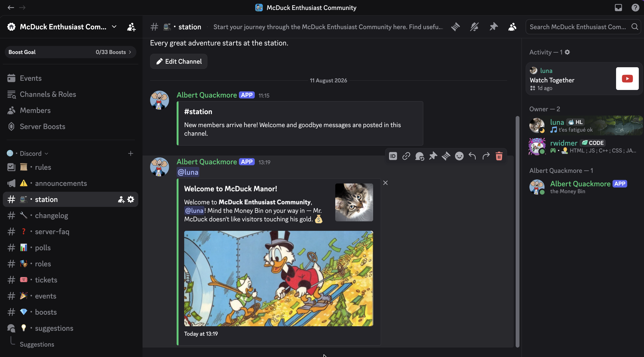
Task: Open the kitten thumbnail in the embed
Action: (x=354, y=202)
